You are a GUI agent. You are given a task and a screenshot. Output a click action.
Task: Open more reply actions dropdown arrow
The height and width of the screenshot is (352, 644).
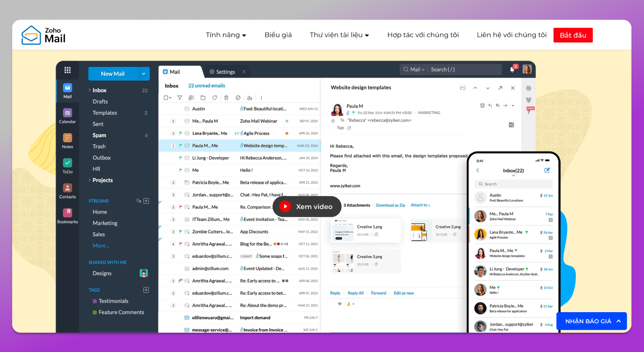point(513,105)
